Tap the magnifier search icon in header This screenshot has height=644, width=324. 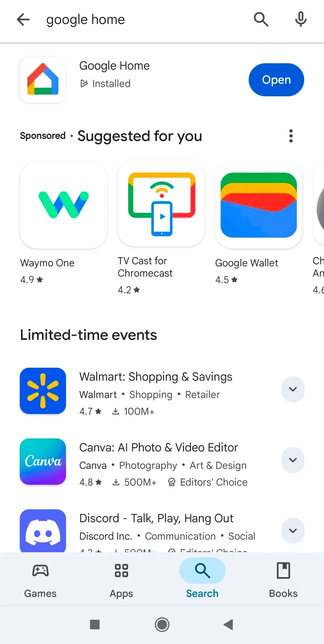pyautogui.click(x=261, y=20)
